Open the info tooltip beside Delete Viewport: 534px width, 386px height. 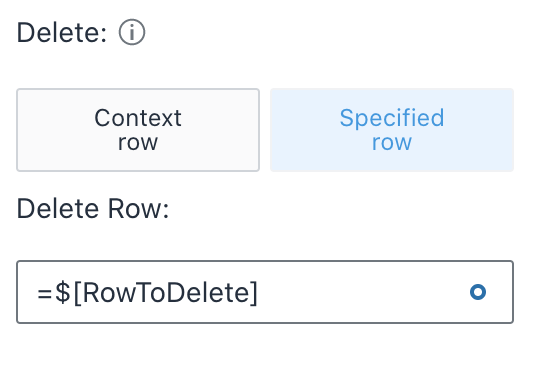tap(132, 32)
